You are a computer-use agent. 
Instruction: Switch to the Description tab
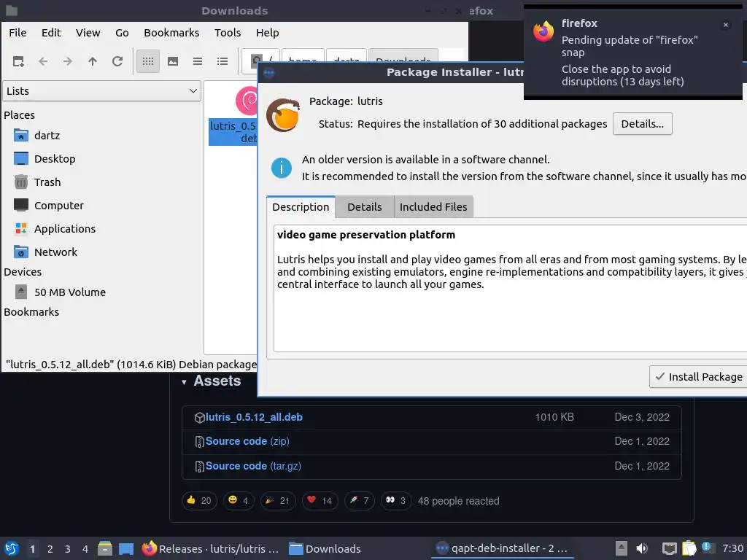(301, 207)
